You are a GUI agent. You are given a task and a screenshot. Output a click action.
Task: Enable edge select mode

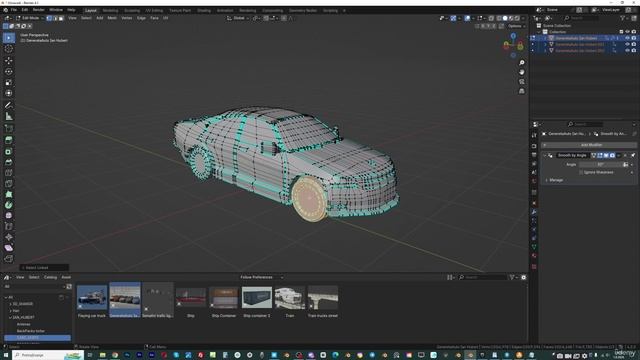click(55, 18)
